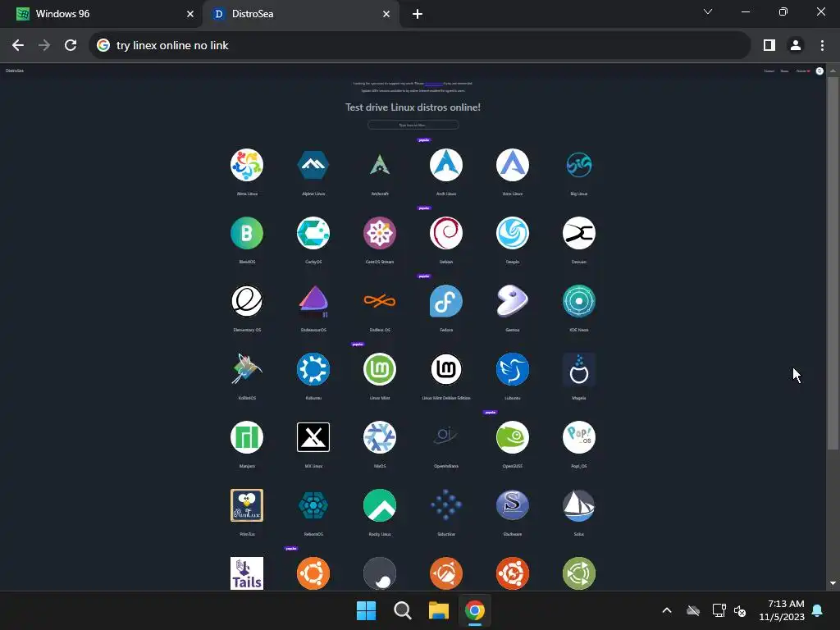Viewport: 840px width, 630px height.
Task: Toggle the browser side panel
Action: pos(769,46)
